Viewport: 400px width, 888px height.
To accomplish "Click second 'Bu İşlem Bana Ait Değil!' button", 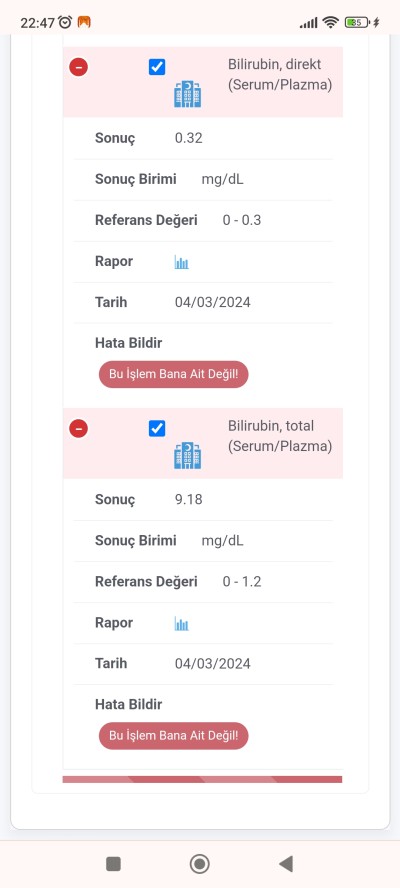I will click(x=173, y=736).
